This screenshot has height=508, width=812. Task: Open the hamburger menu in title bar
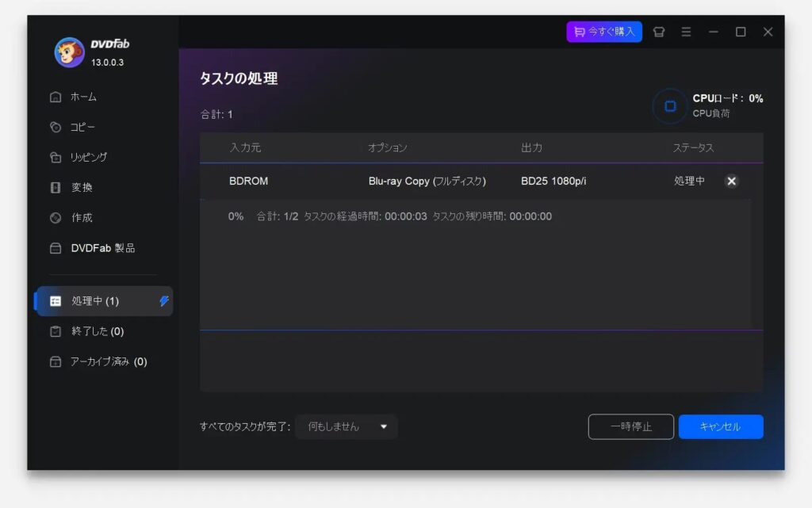pyautogui.click(x=686, y=32)
